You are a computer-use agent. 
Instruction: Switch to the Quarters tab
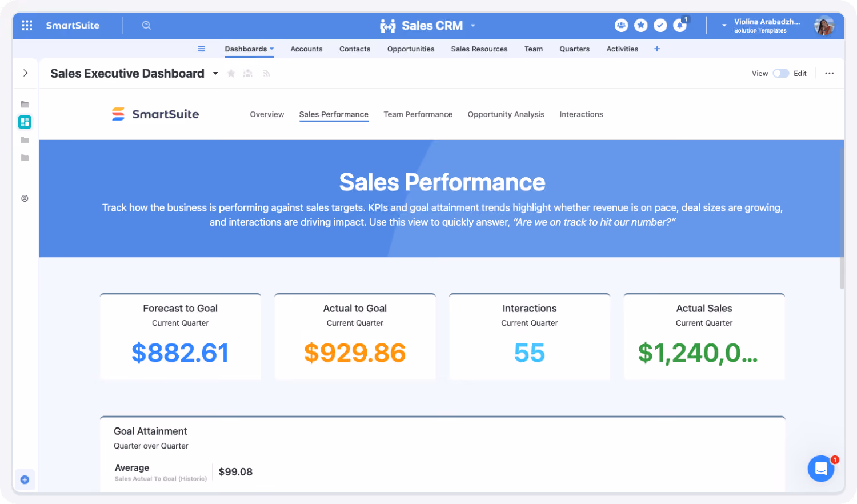click(575, 49)
